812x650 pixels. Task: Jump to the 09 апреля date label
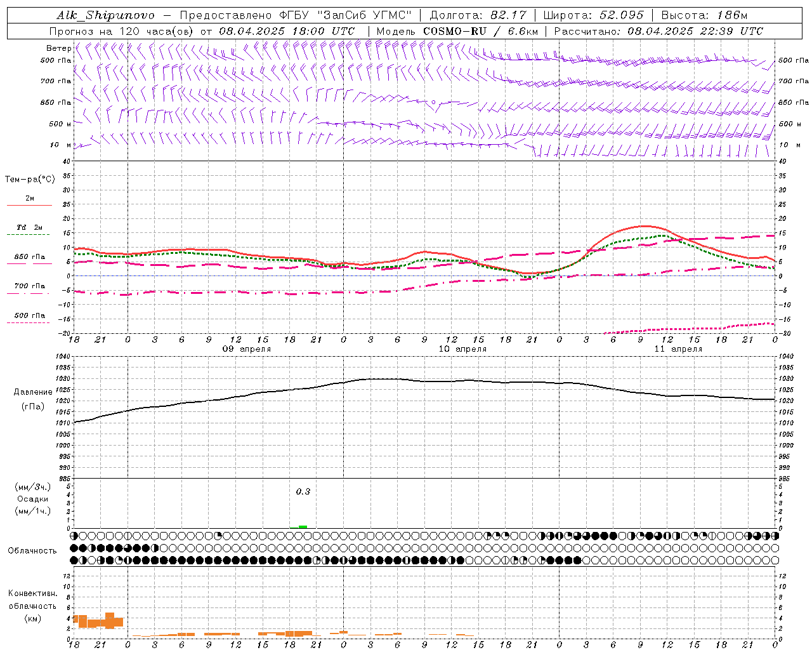246,349
